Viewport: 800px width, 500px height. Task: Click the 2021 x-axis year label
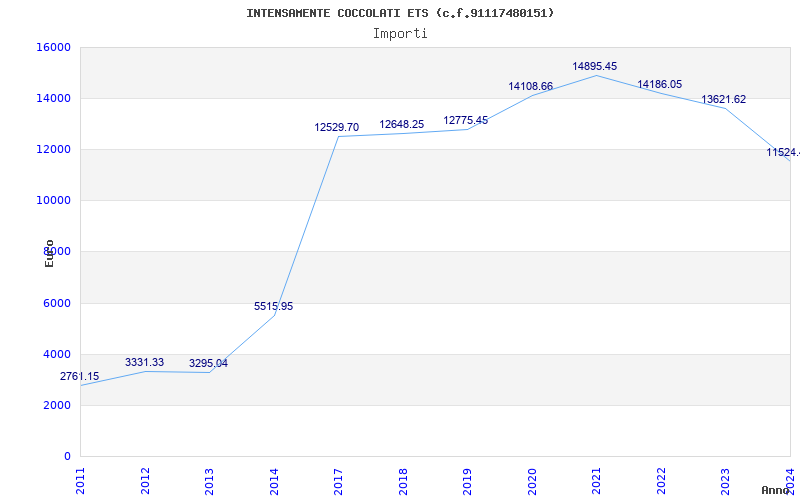coord(597,481)
